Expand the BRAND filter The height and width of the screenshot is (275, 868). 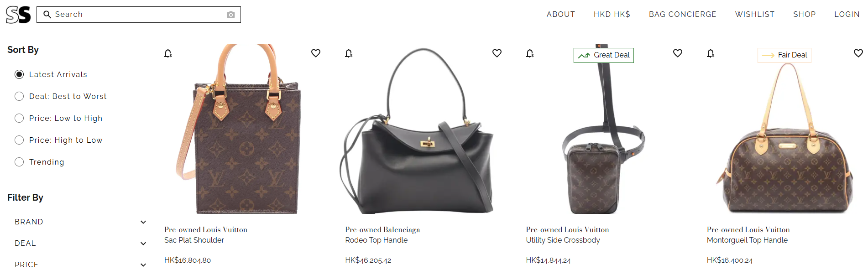point(80,222)
